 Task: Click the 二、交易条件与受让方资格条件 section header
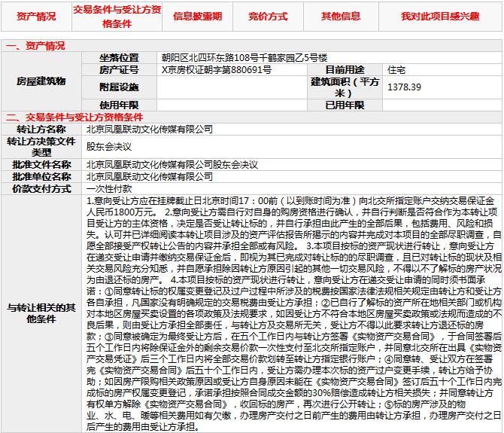tap(74, 117)
